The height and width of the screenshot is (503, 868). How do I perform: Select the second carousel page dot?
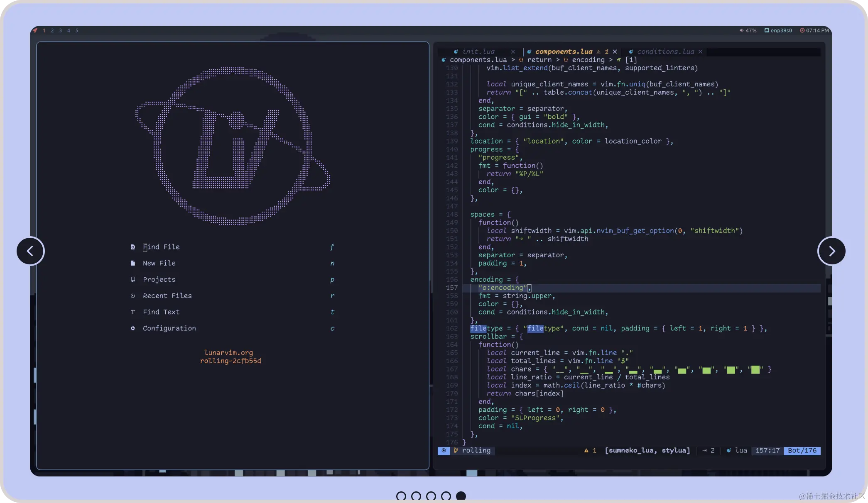416,496
